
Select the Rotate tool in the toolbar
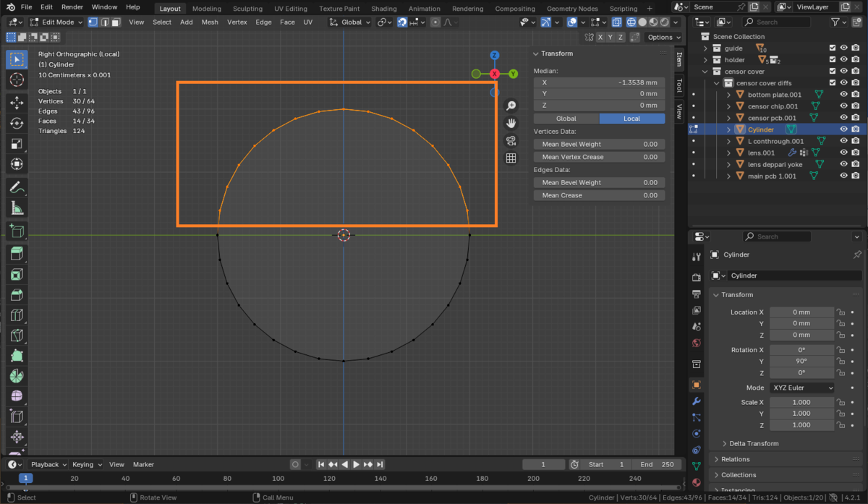click(x=17, y=124)
